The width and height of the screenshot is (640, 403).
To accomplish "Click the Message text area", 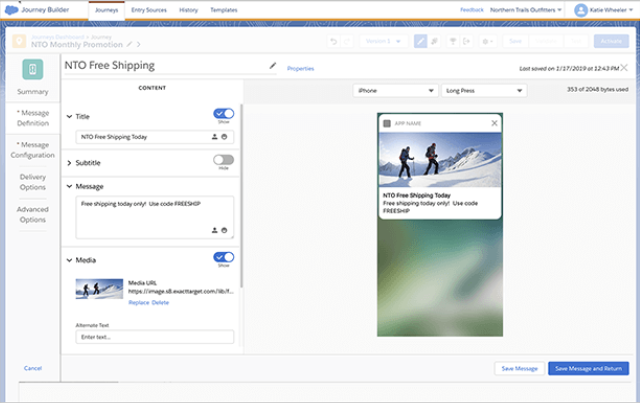I will (x=155, y=217).
